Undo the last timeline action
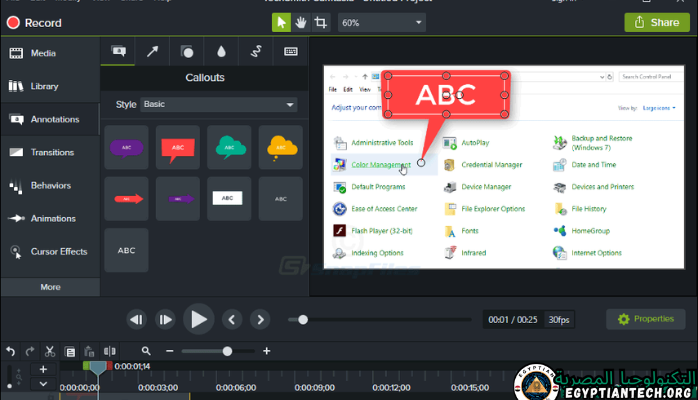This screenshot has height=400, width=698. click(x=11, y=351)
